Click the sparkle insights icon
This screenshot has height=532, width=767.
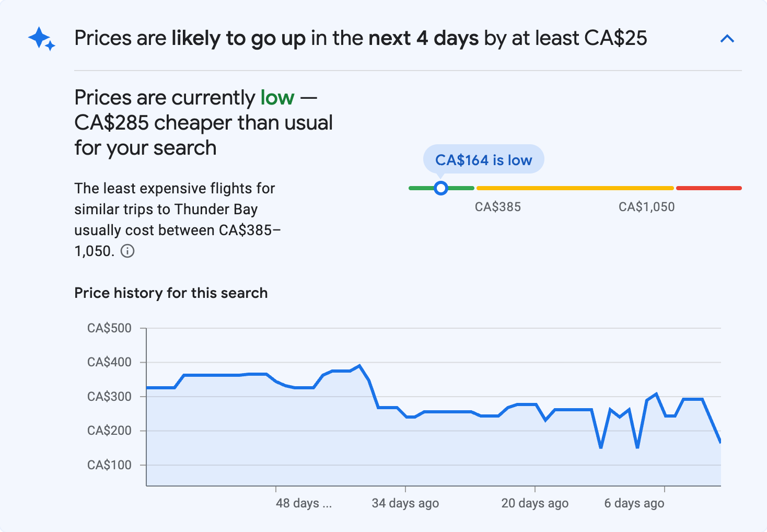point(41,38)
